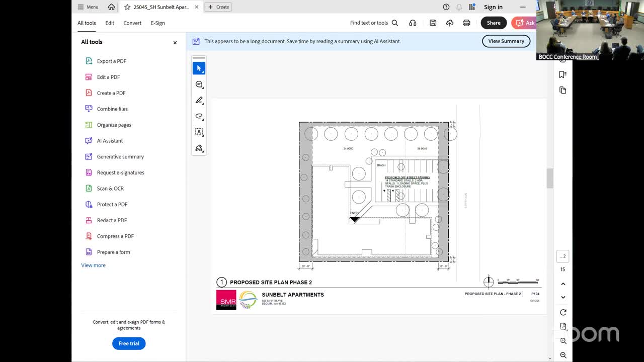Activate the add text box tool
Viewport: 644px width, 362px height.
coord(199,132)
